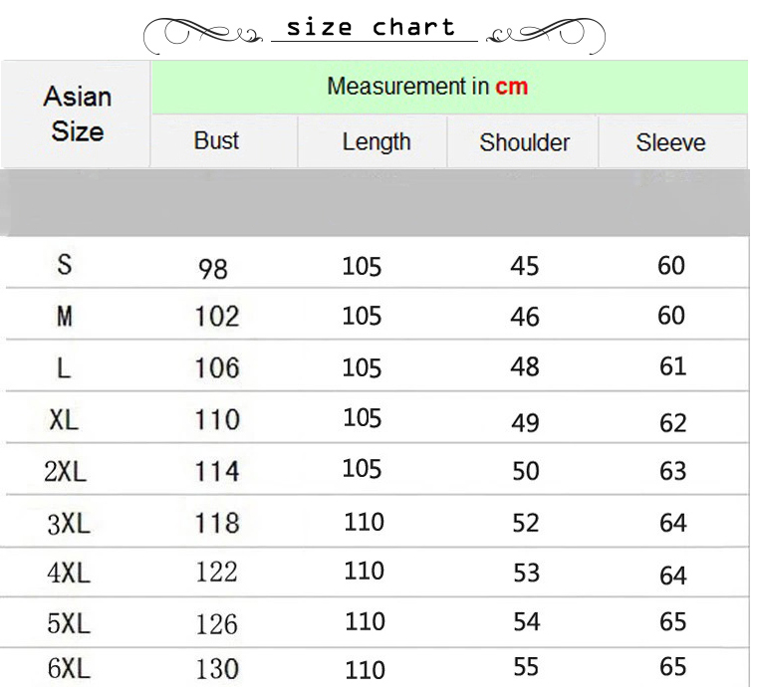Image resolution: width=758 pixels, height=700 pixels.
Task: Click the 'size chart' title text
Action: [370, 28]
